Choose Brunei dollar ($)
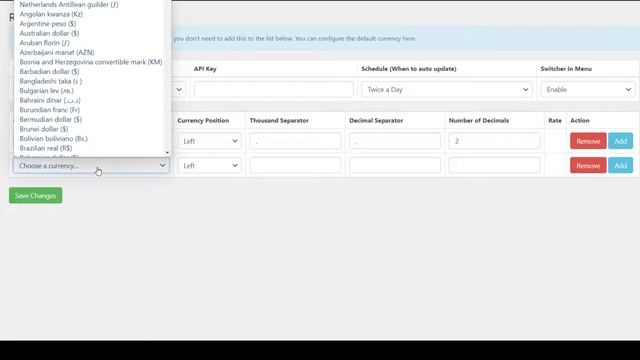This screenshot has height=360, width=640. pos(44,129)
